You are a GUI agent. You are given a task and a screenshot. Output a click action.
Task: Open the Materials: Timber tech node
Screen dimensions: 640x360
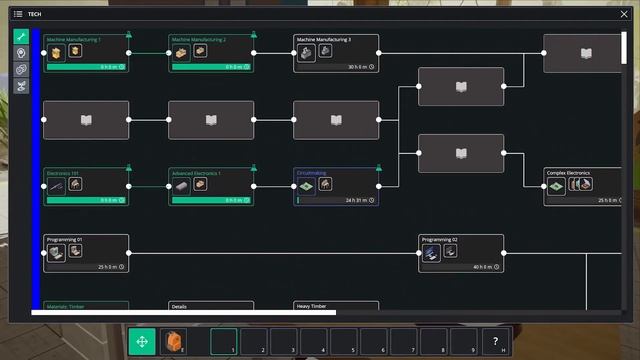pyautogui.click(x=86, y=306)
